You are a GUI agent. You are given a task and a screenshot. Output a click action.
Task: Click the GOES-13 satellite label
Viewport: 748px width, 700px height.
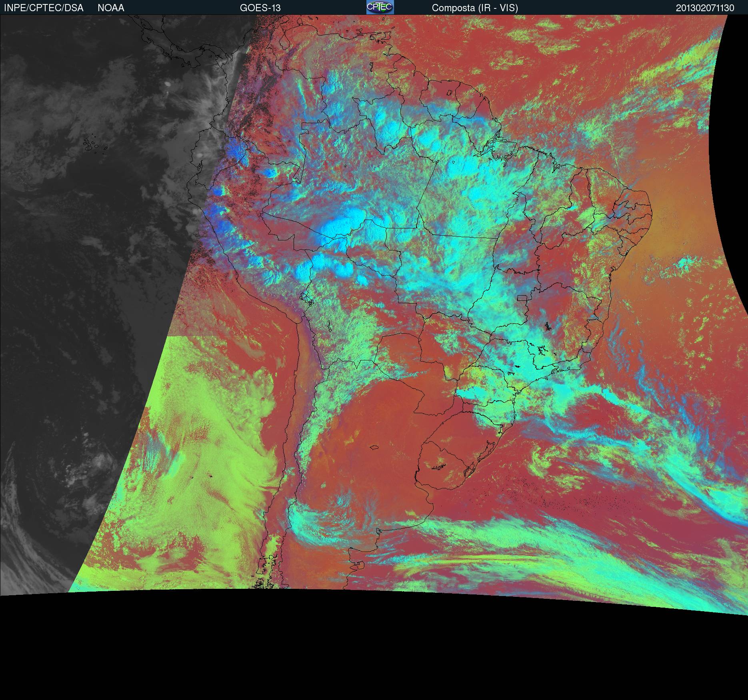[260, 8]
